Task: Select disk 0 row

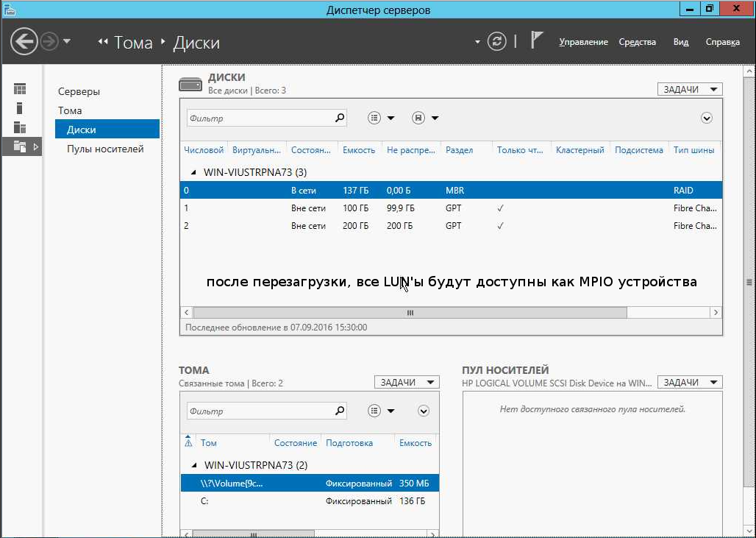Action: pos(452,190)
